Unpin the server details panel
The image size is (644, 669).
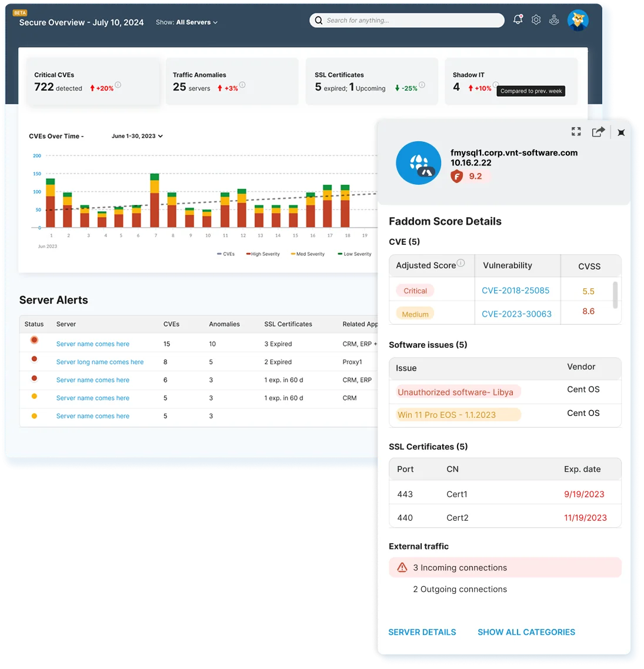click(x=621, y=132)
